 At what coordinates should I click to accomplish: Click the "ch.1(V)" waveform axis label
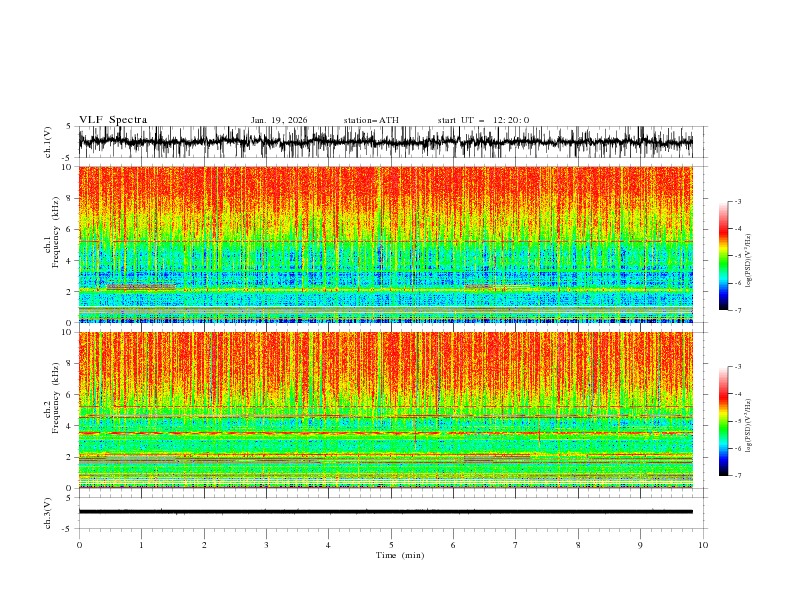[48, 142]
